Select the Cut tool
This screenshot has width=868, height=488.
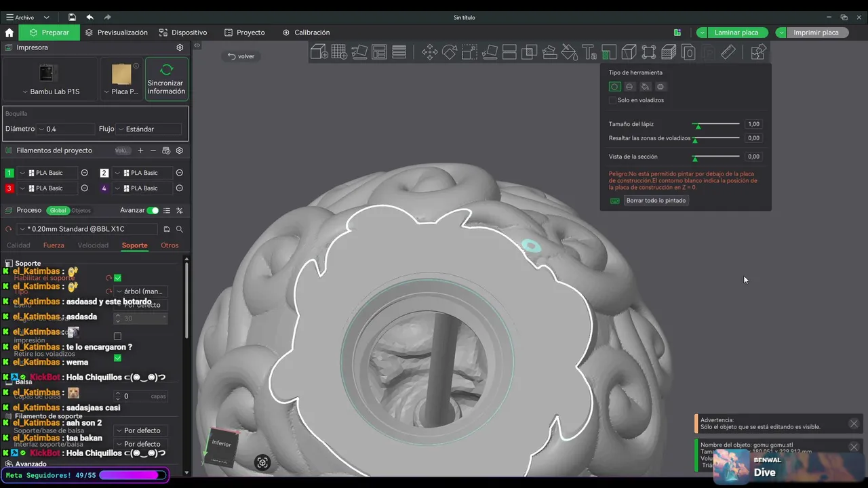coord(509,52)
